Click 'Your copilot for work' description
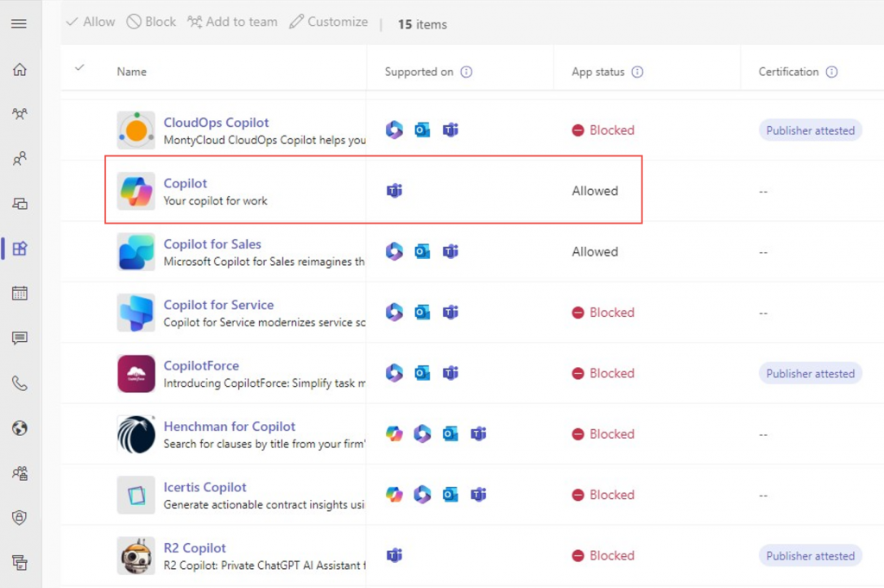This screenshot has height=588, width=884. (215, 200)
